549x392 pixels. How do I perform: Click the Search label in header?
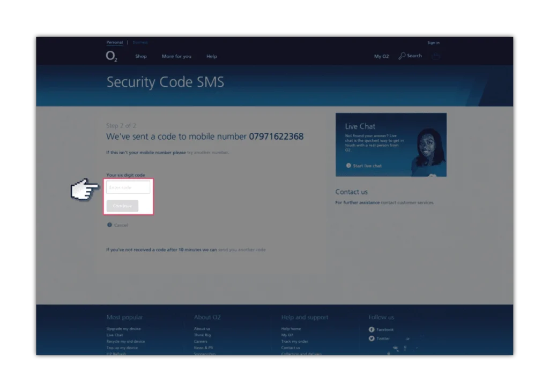(414, 56)
